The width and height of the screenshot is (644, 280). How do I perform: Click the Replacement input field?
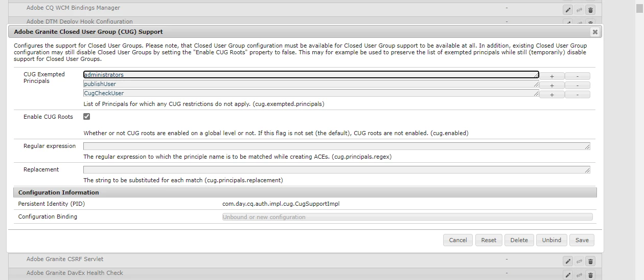click(336, 170)
